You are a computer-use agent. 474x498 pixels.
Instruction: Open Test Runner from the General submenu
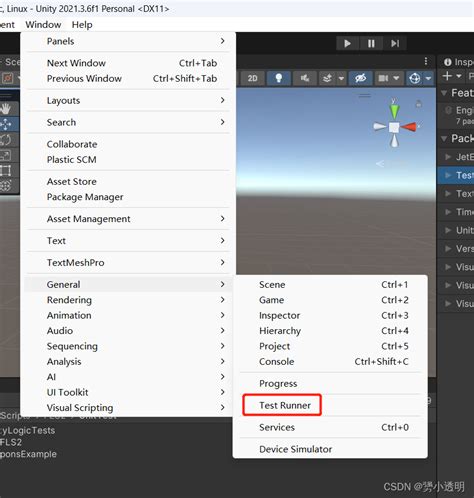330,405
